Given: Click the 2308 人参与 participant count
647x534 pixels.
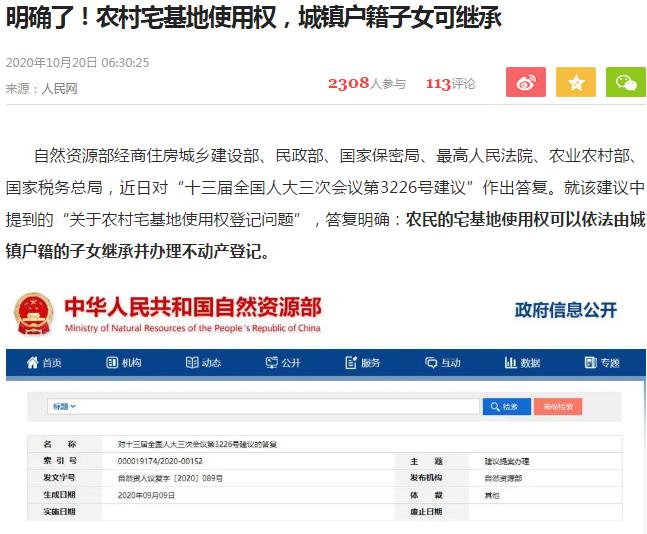Looking at the screenshot, I should point(366,84).
